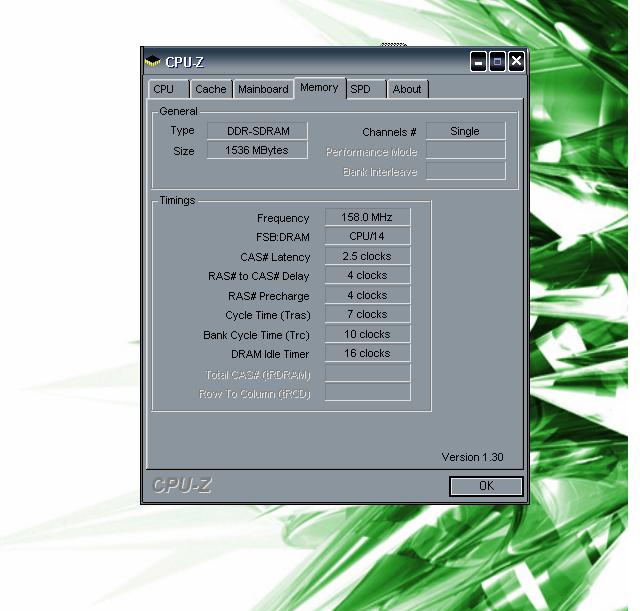
Task: Select the 158.0 MHz frequency value
Action: (x=368, y=217)
